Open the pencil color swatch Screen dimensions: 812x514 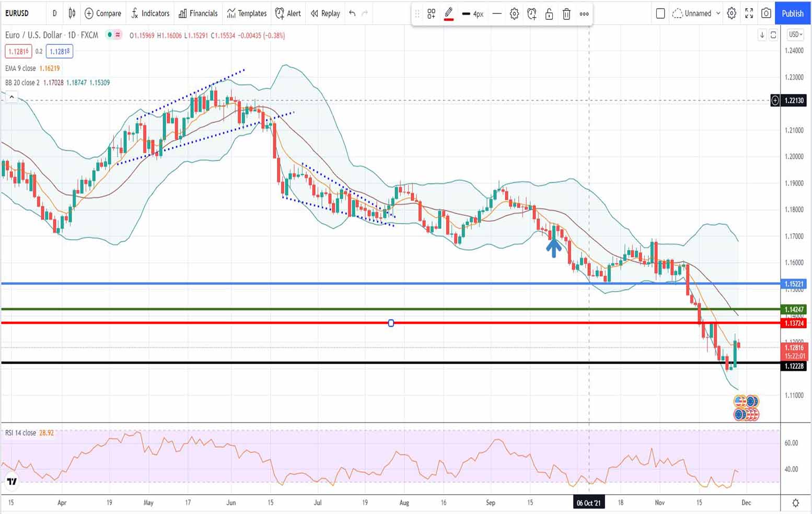448,14
